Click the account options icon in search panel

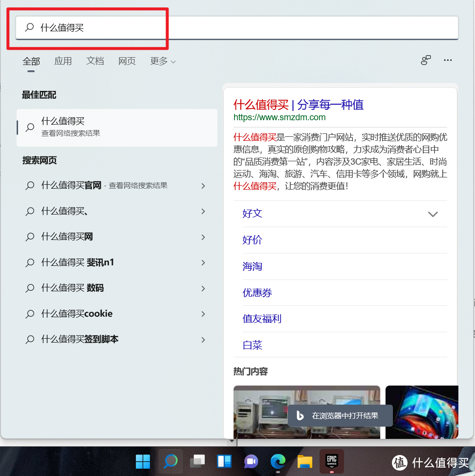(x=426, y=60)
